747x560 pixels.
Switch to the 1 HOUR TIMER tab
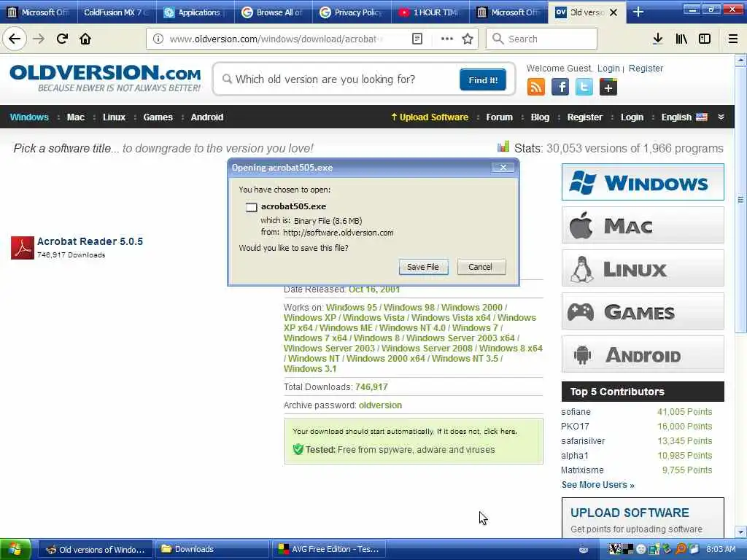[x=430, y=12]
